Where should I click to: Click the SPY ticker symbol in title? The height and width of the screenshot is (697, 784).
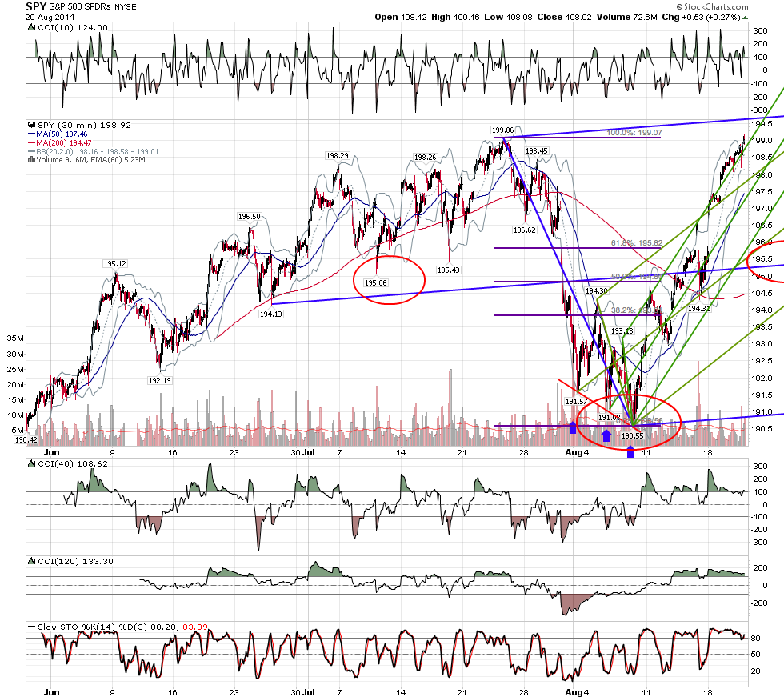(x=36, y=6)
